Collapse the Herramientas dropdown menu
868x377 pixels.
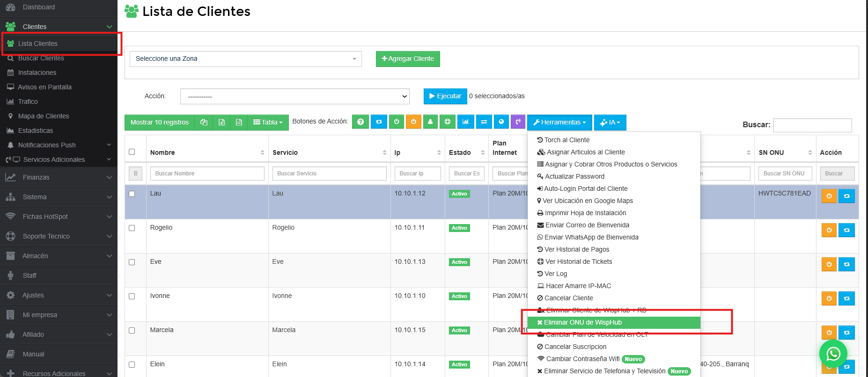[559, 122]
